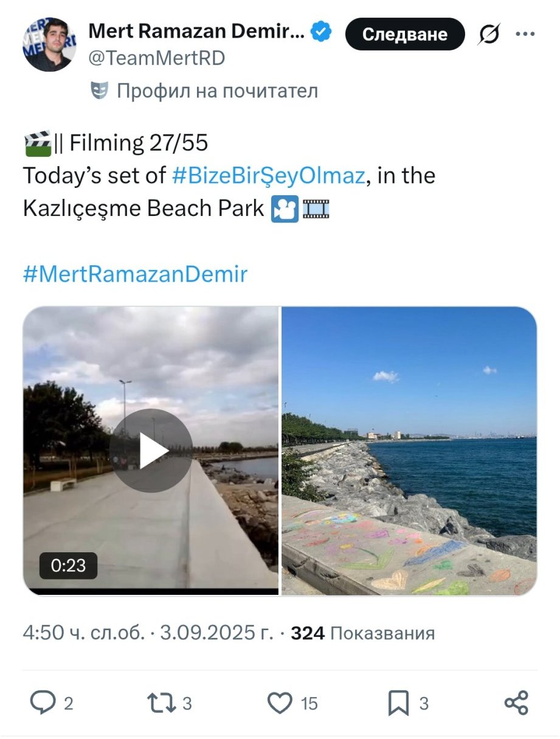
Task: Open the #MertRamazanDemir hashtag link
Action: (135, 274)
